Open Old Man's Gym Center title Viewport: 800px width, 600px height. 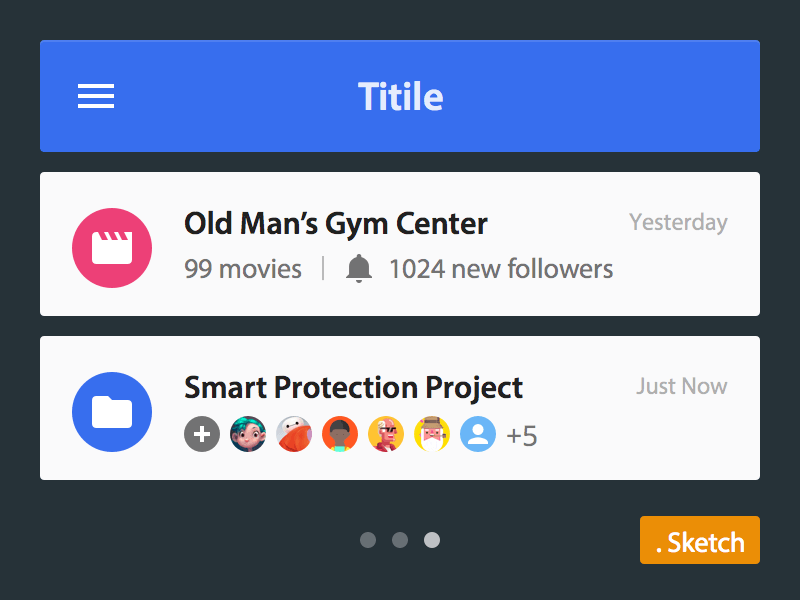[336, 224]
